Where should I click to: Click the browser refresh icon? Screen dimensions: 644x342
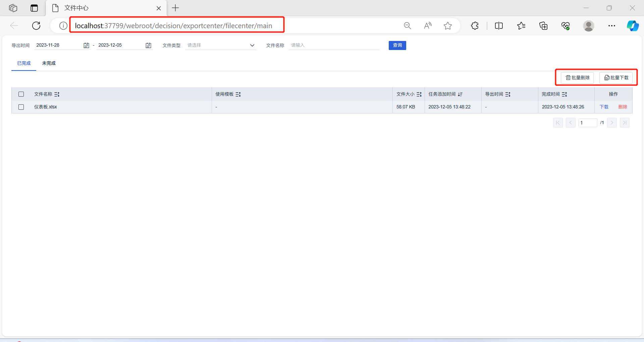coord(36,26)
